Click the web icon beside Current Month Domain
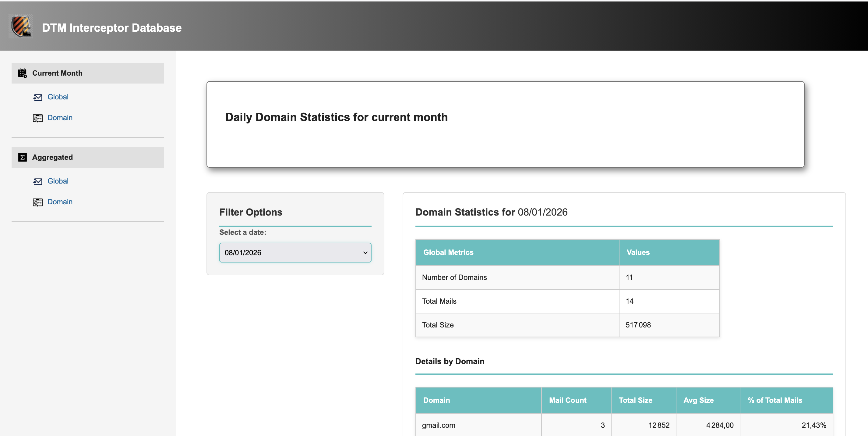This screenshot has width=868, height=436. point(38,118)
